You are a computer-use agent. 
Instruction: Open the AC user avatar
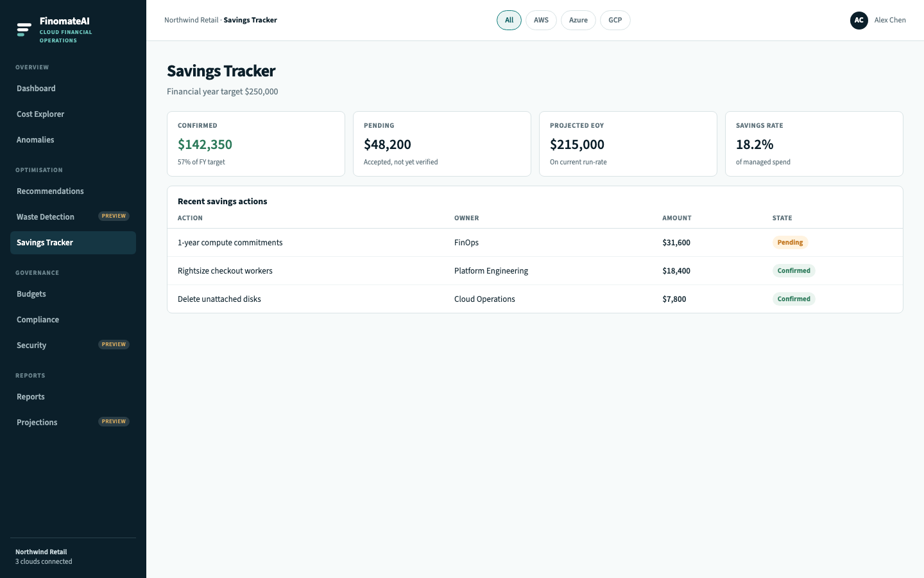859,21
